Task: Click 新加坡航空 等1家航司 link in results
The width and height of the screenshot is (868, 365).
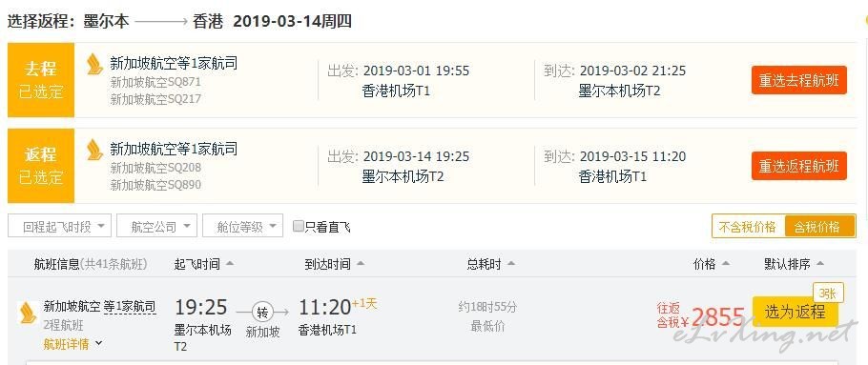Action: point(99,306)
